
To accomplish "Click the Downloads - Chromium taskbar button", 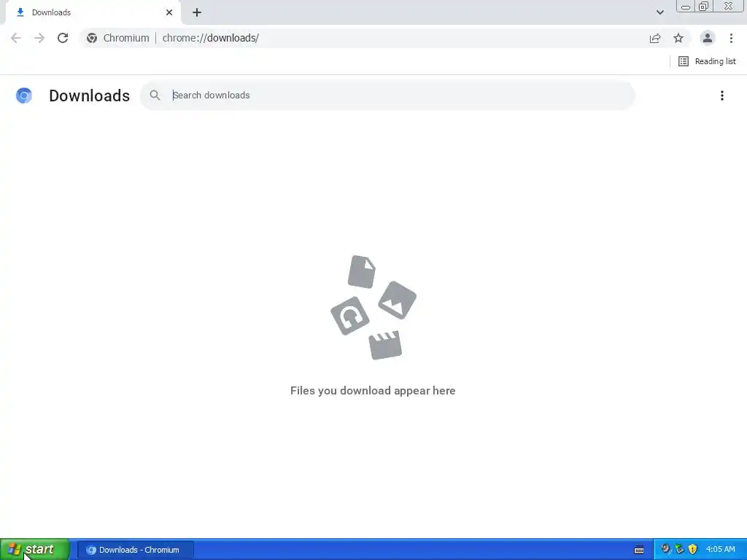I will tap(135, 550).
